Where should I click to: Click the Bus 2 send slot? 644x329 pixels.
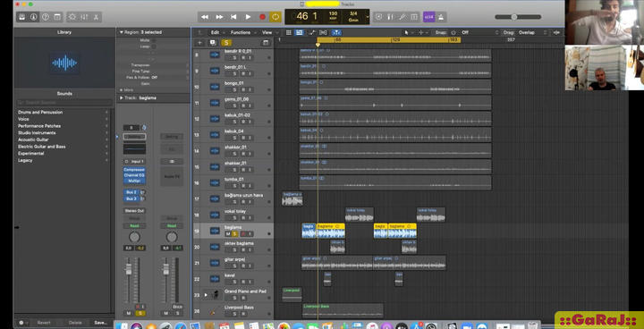131,192
